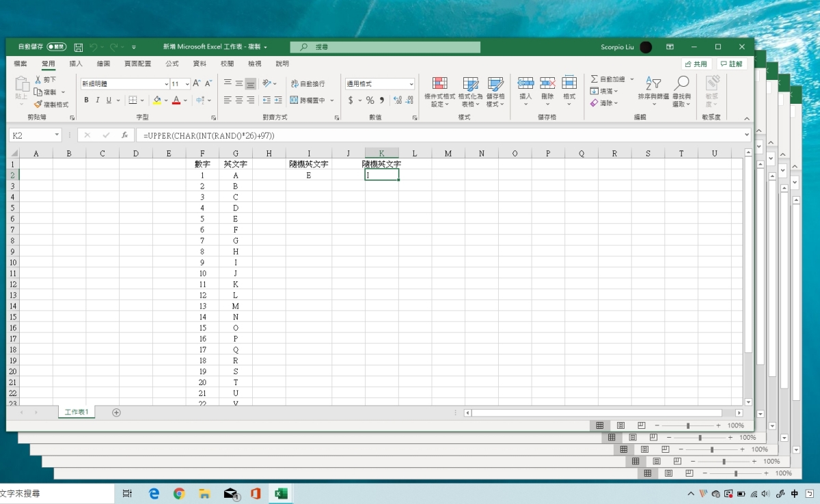Screen dimensions: 820x504
Task: Switch to the Insert (插入) ribbon tab
Action: [76, 64]
